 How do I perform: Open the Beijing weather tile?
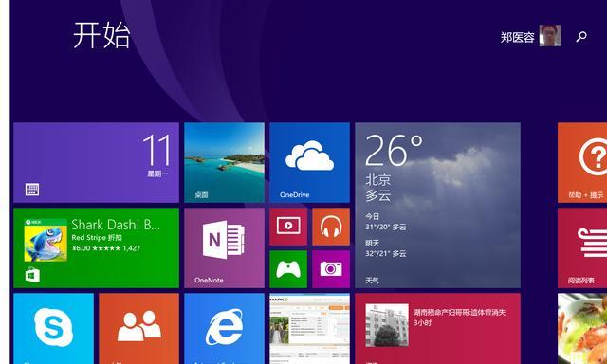click(x=437, y=205)
